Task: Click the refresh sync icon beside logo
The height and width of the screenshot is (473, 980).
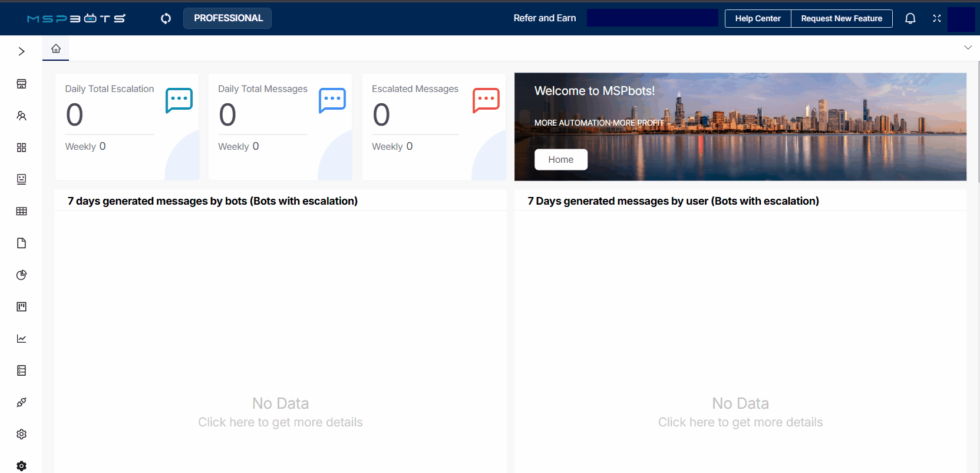Action: point(166,18)
